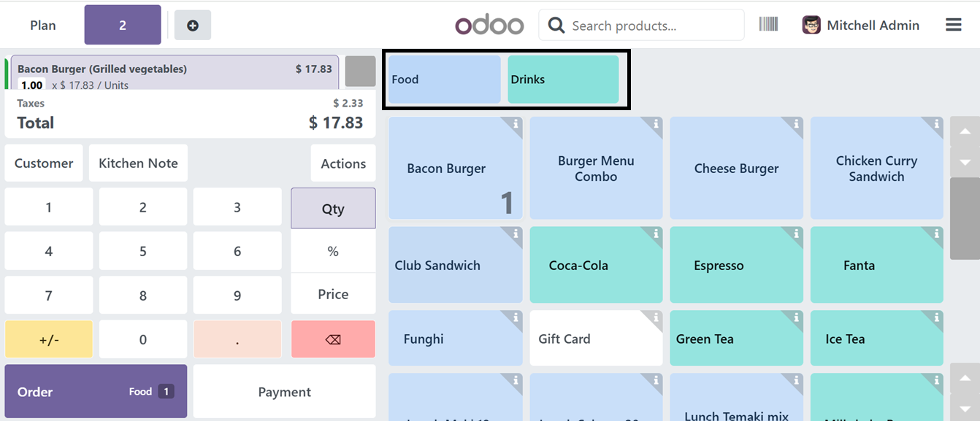Toggle the Qty numpad mode
Screen dimensions: 980x421
pos(333,209)
